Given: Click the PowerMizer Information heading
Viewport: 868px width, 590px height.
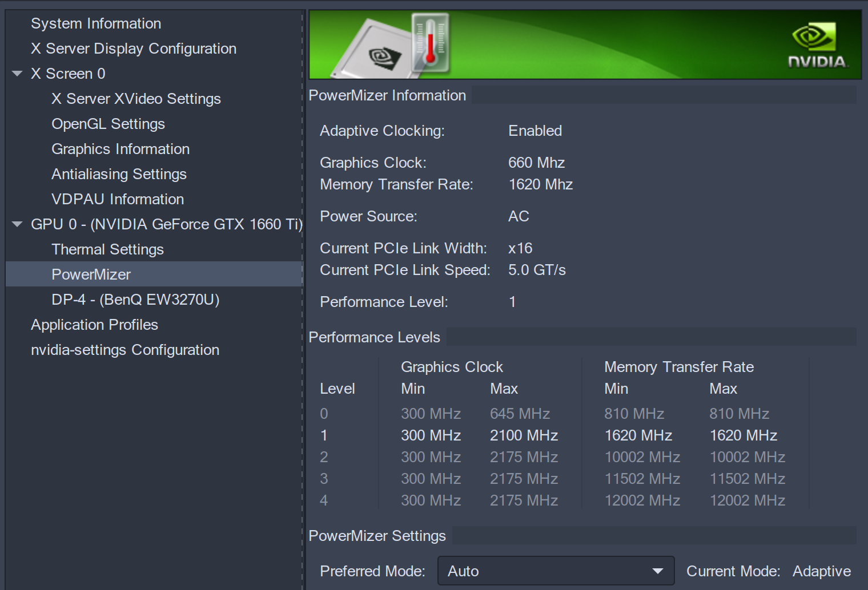Looking at the screenshot, I should coord(387,95).
